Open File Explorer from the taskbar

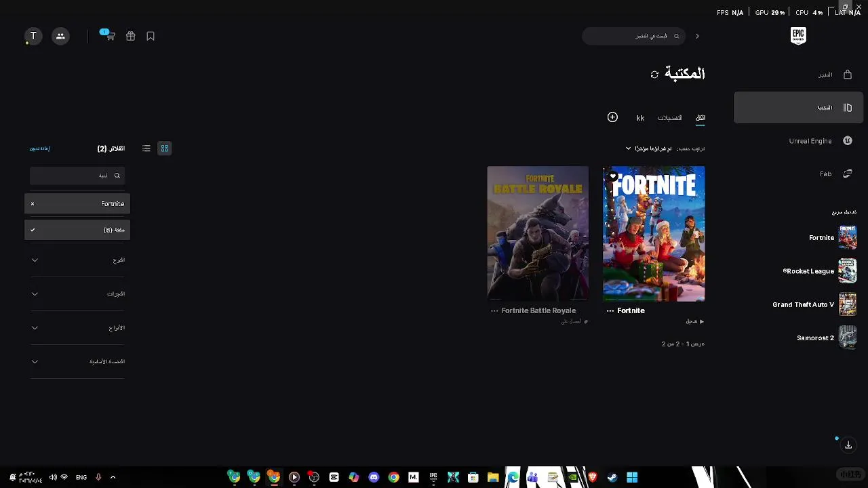493,477
